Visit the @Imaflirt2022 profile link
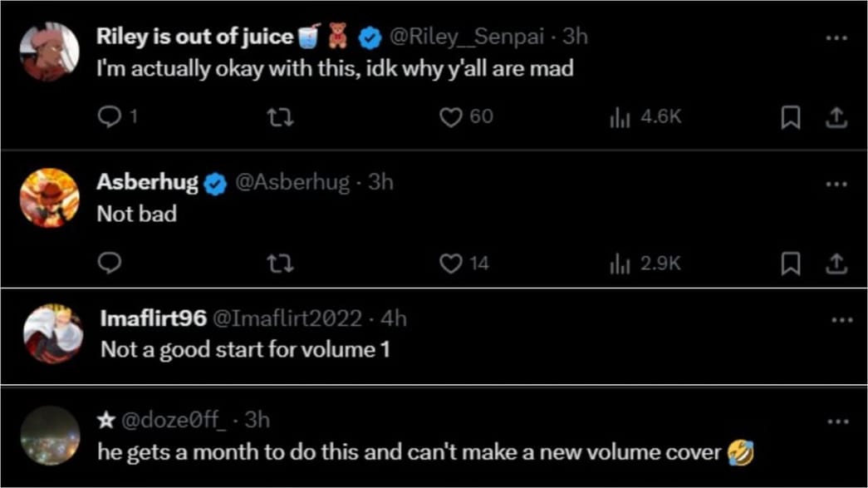The height and width of the screenshot is (488, 868). (288, 318)
